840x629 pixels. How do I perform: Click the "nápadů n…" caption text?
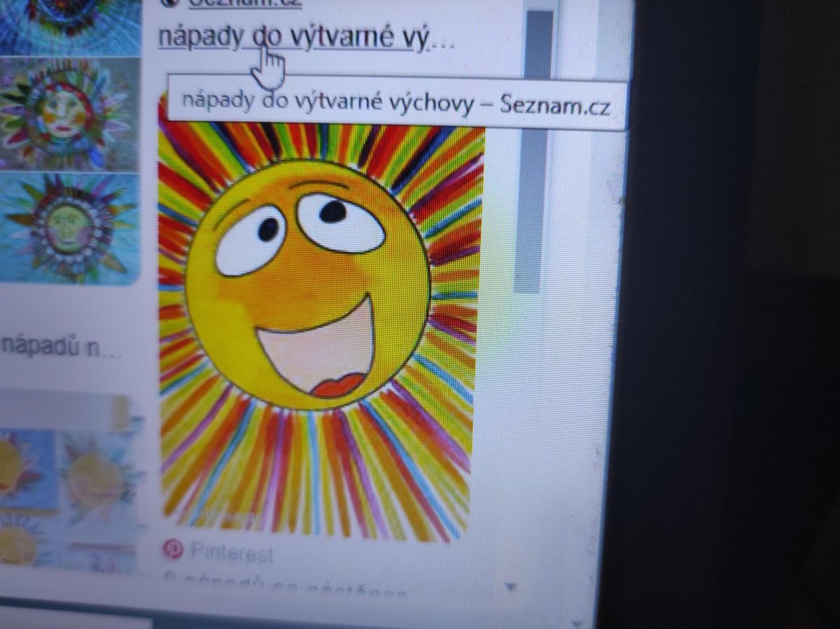62,347
